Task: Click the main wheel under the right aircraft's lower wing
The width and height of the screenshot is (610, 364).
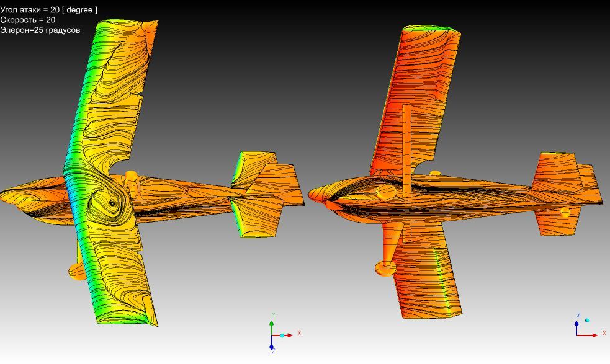Action: point(386,267)
